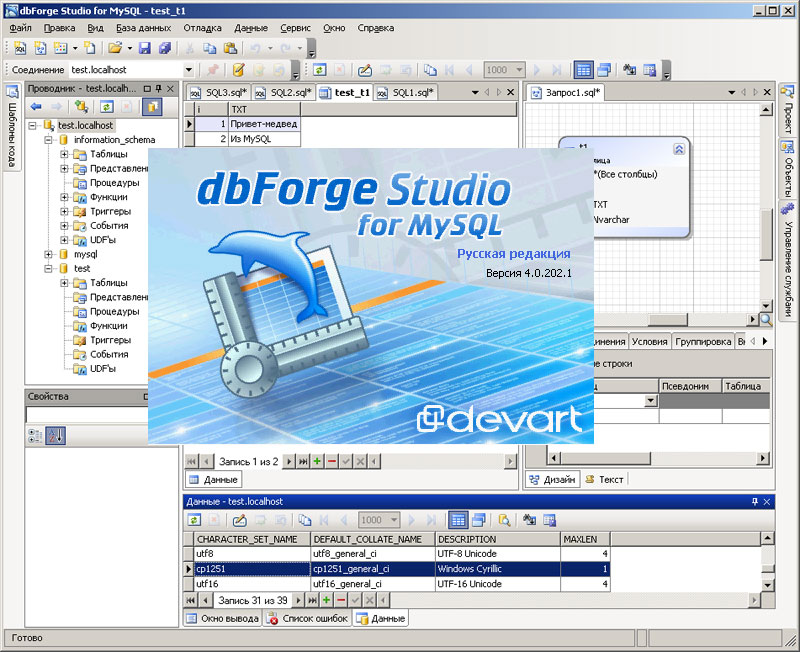The width and height of the screenshot is (800, 652).
Task: Click vertical scrollbar thumb in query designer diagram
Action: [x=766, y=235]
